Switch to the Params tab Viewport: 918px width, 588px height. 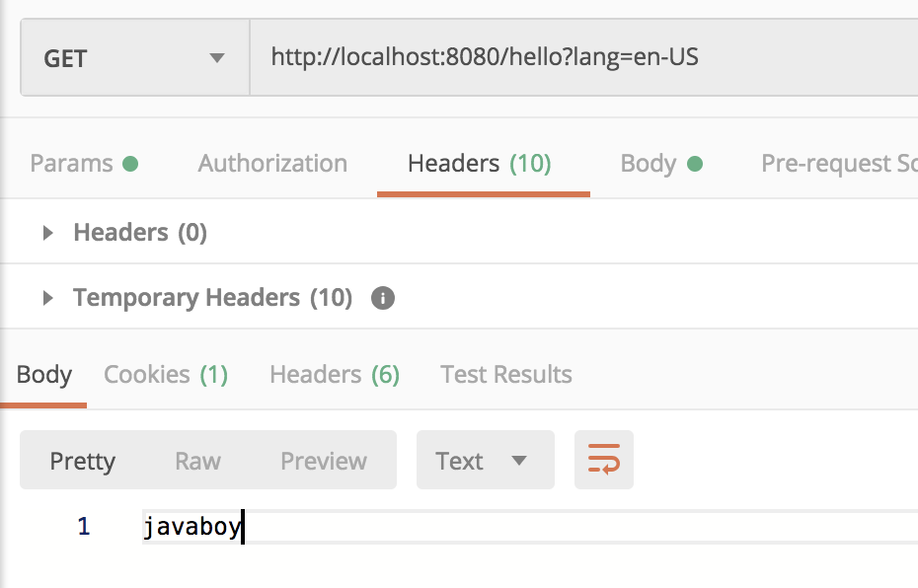click(x=83, y=164)
